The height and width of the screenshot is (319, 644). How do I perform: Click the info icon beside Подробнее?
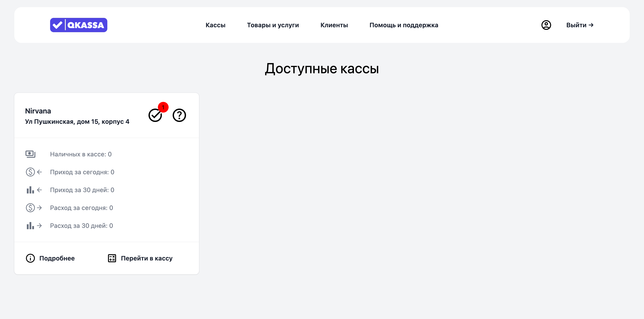click(30, 258)
